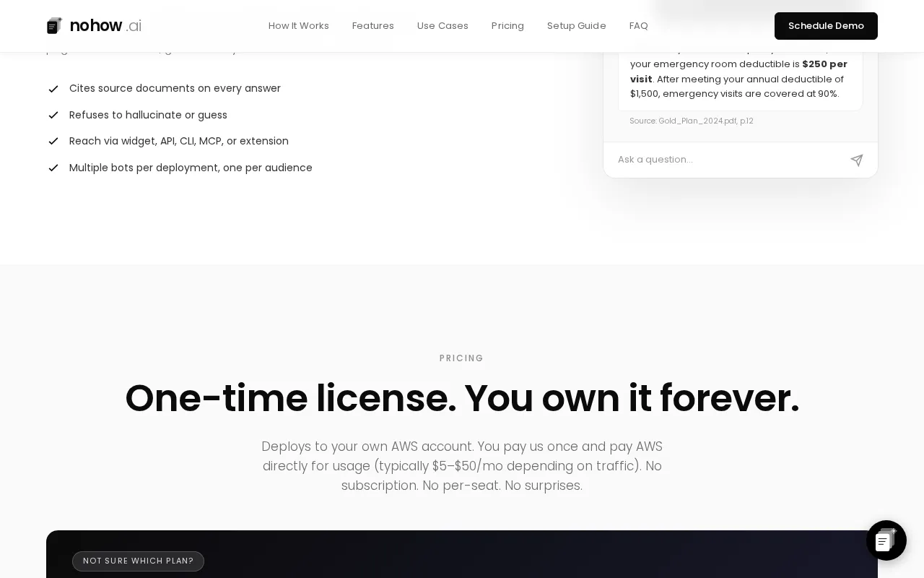The image size is (924, 578).
Task: Open the How It Works menu item
Action: click(x=299, y=26)
